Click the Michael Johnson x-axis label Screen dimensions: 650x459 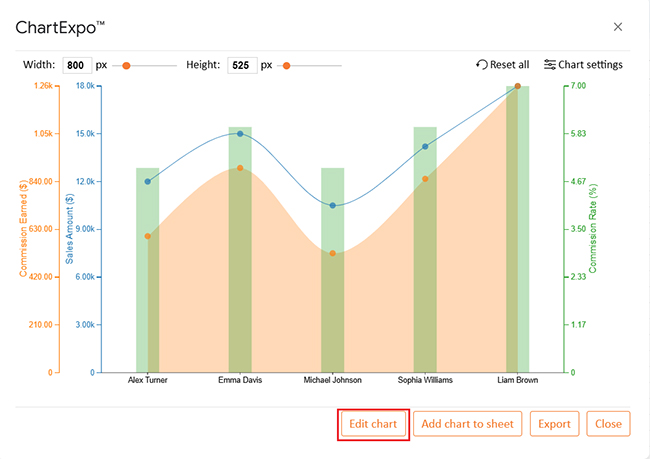pos(332,380)
